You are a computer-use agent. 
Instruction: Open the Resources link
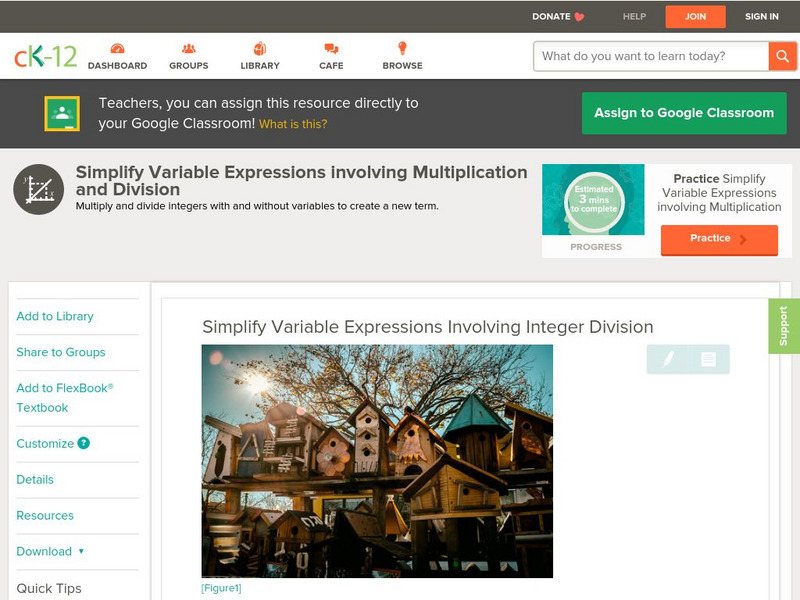click(45, 515)
